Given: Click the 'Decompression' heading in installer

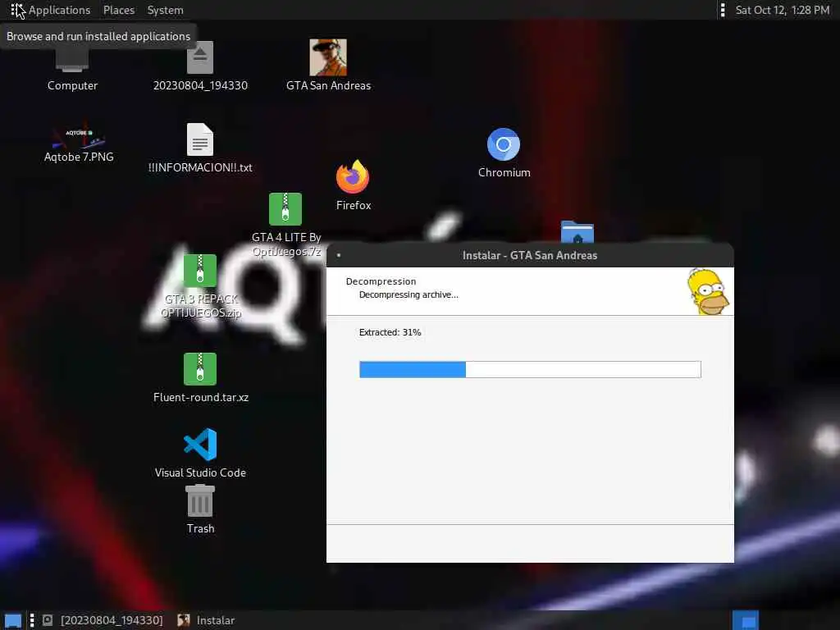Looking at the screenshot, I should click(x=381, y=281).
